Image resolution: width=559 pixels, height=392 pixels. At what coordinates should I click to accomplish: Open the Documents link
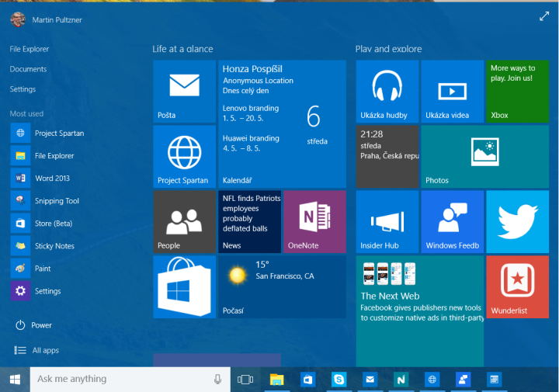tap(28, 69)
